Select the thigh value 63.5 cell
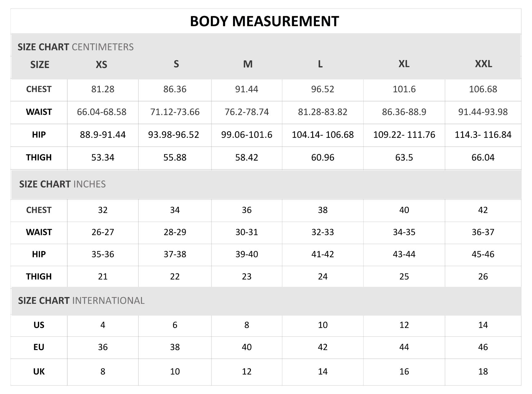Viewport: 532px width, 394px height. [404, 158]
